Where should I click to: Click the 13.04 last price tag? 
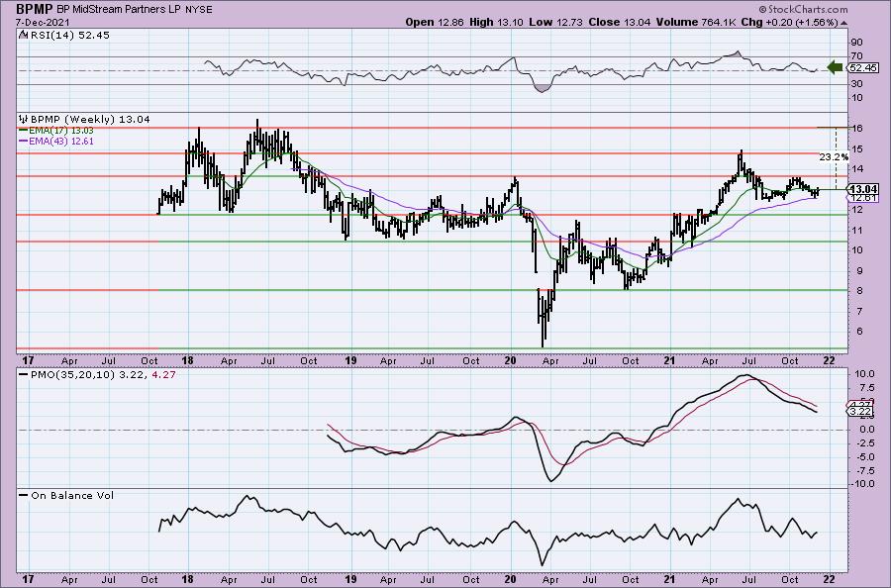(863, 189)
